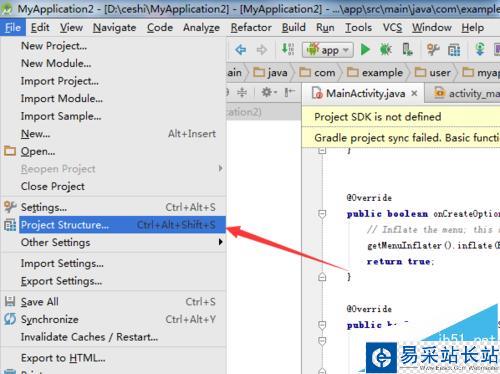Viewport: 500px width, 374px height.
Task: Click Project SDK is not defined banner
Action: 401,117
